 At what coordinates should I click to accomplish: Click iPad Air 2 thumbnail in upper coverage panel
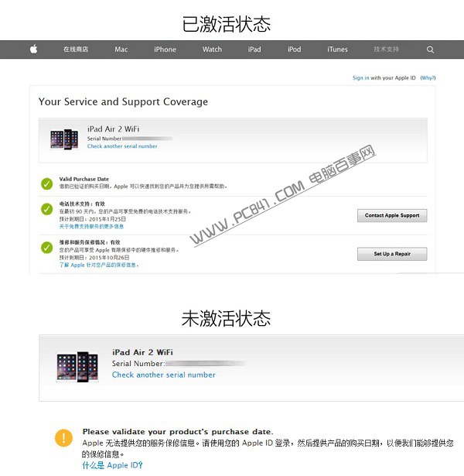[64, 139]
